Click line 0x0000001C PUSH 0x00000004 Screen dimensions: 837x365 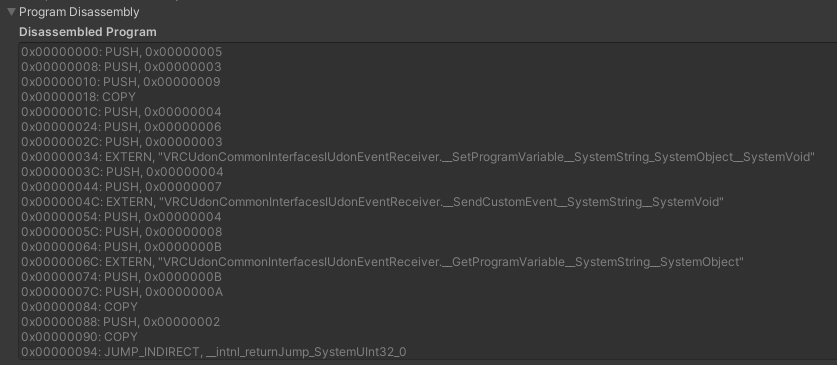121,112
